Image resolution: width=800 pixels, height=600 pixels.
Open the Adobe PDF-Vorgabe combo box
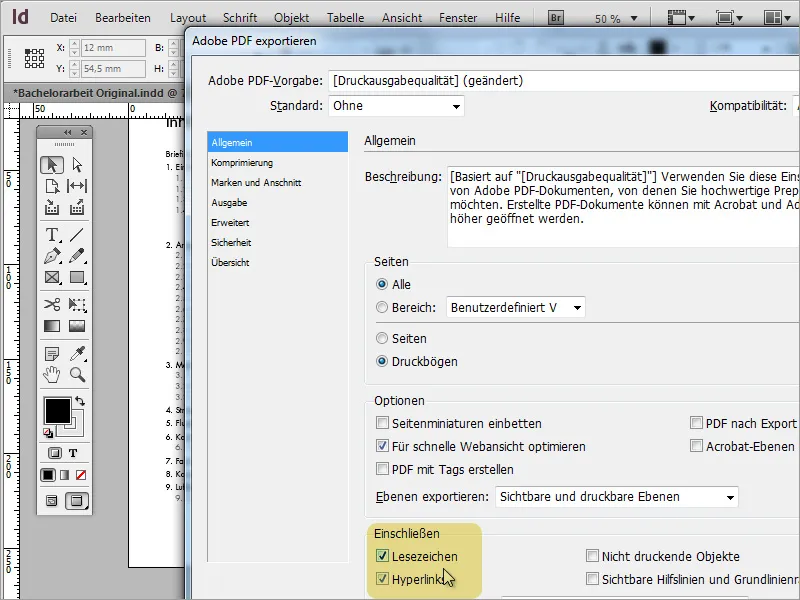(564, 81)
